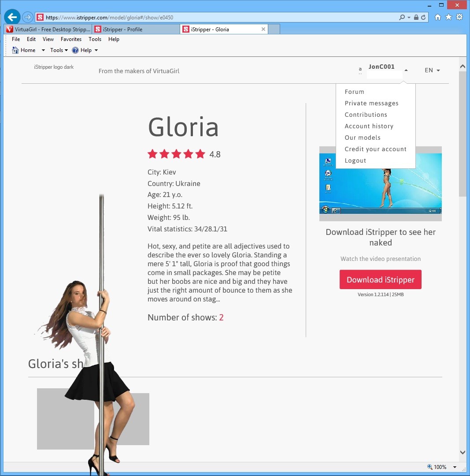This screenshot has height=476, width=470.
Task: Collapse the JonC001 account menu
Action: (406, 70)
